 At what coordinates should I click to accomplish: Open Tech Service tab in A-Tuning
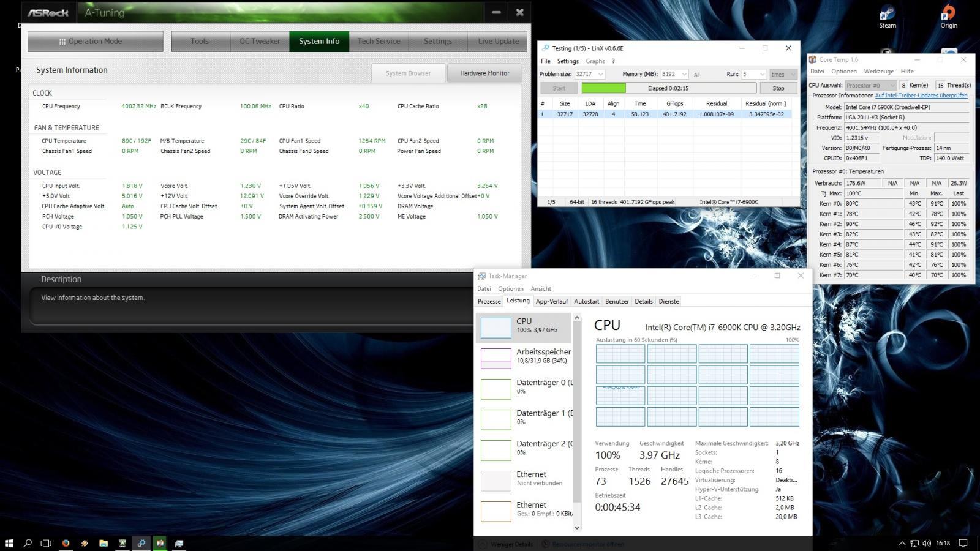point(379,41)
